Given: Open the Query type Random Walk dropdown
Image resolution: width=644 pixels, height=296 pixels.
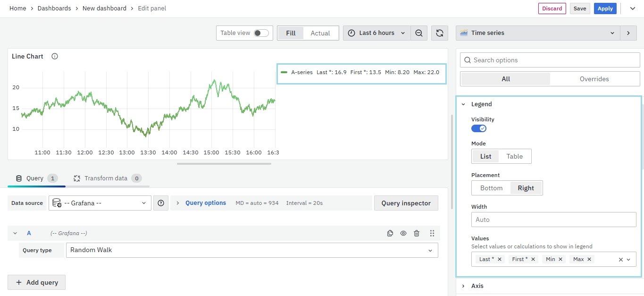Looking at the screenshot, I should [x=251, y=250].
